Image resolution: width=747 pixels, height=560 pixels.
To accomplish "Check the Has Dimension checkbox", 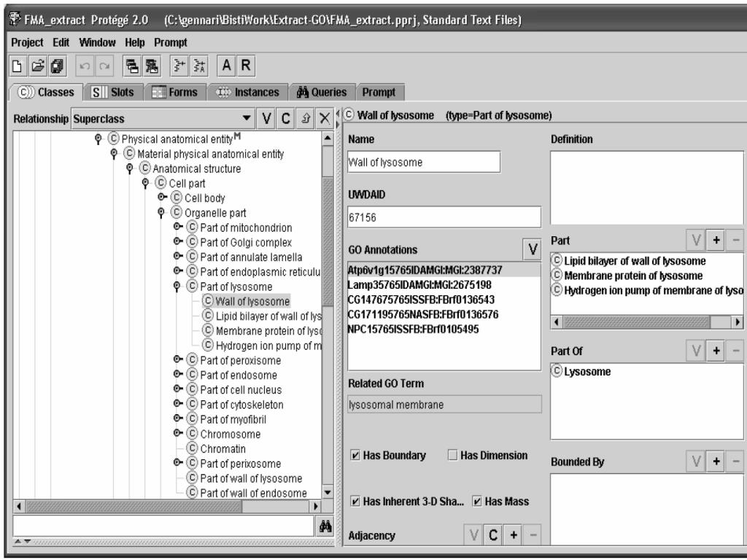I will [452, 455].
